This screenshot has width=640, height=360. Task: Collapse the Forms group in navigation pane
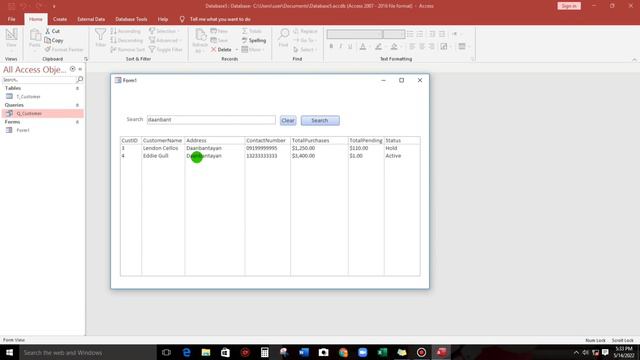[77, 122]
